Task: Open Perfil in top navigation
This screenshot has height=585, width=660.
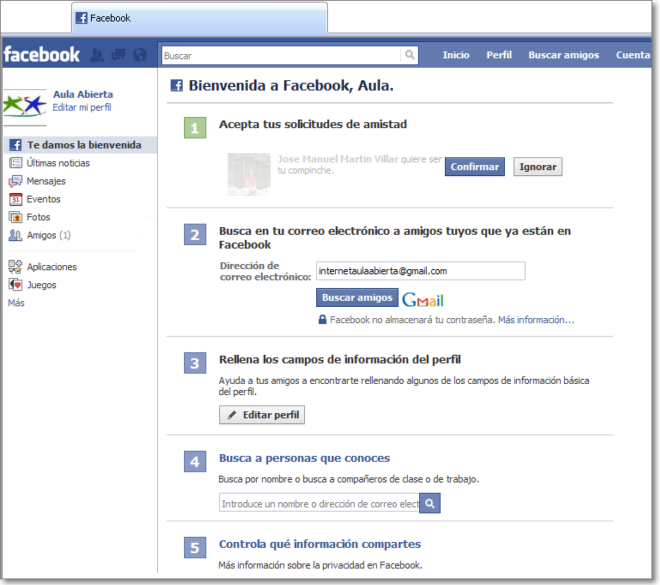Action: point(499,55)
